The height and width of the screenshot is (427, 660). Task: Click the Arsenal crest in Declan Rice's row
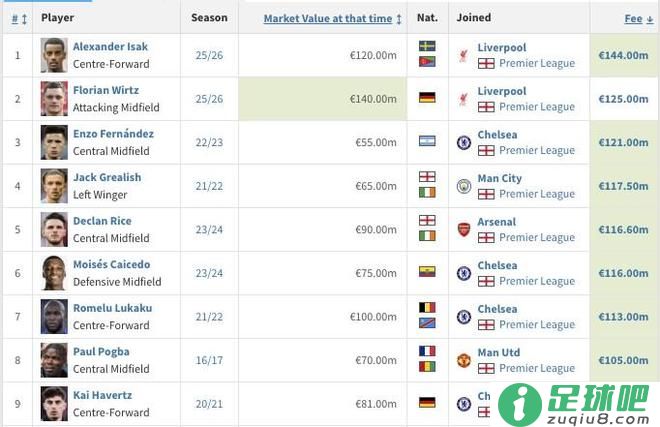pos(463,229)
